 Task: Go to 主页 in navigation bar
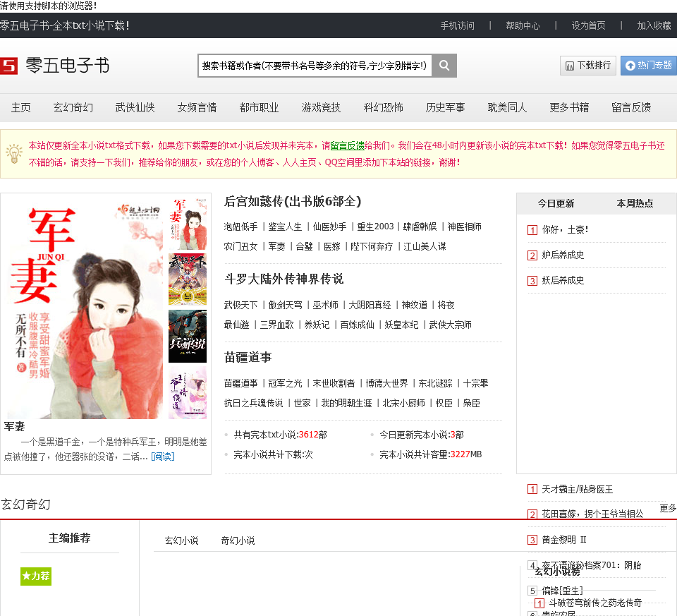(x=20, y=107)
